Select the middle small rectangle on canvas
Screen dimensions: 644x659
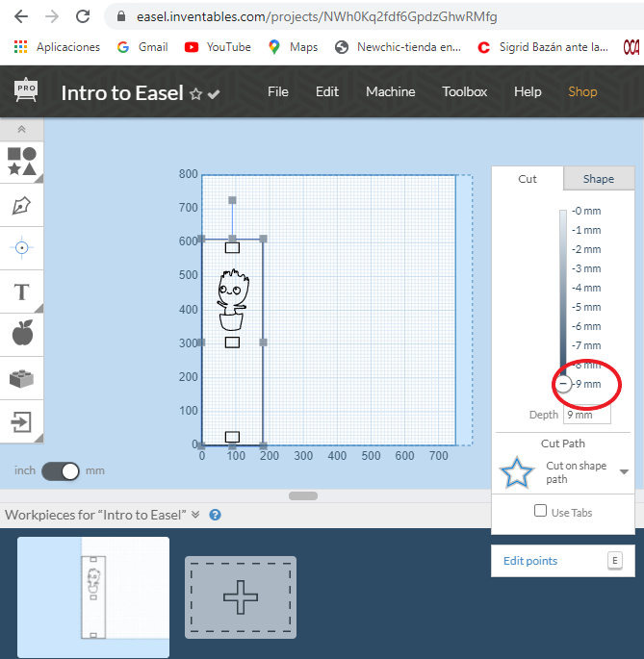(x=232, y=342)
